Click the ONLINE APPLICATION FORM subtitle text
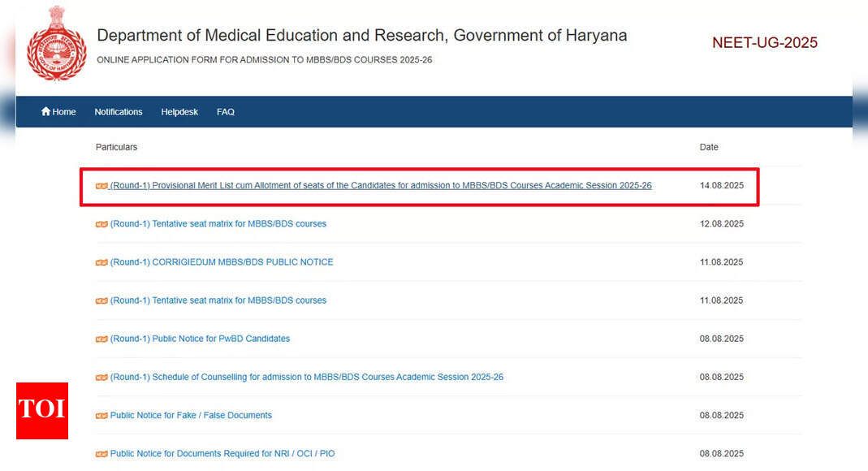The height and width of the screenshot is (471, 868). click(x=264, y=60)
